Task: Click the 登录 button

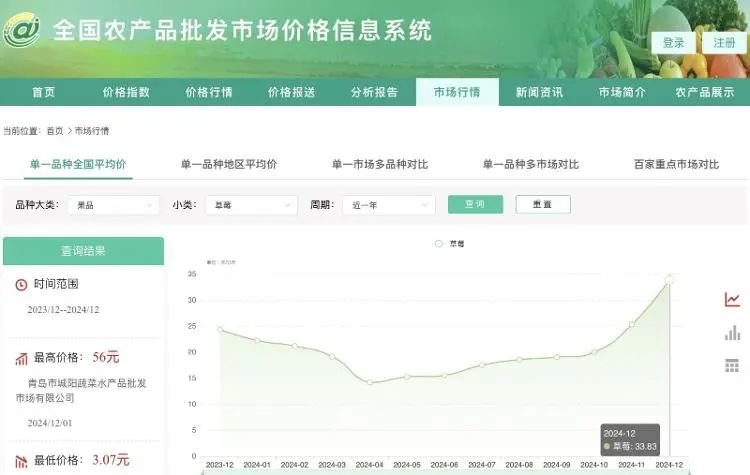Action: click(673, 43)
